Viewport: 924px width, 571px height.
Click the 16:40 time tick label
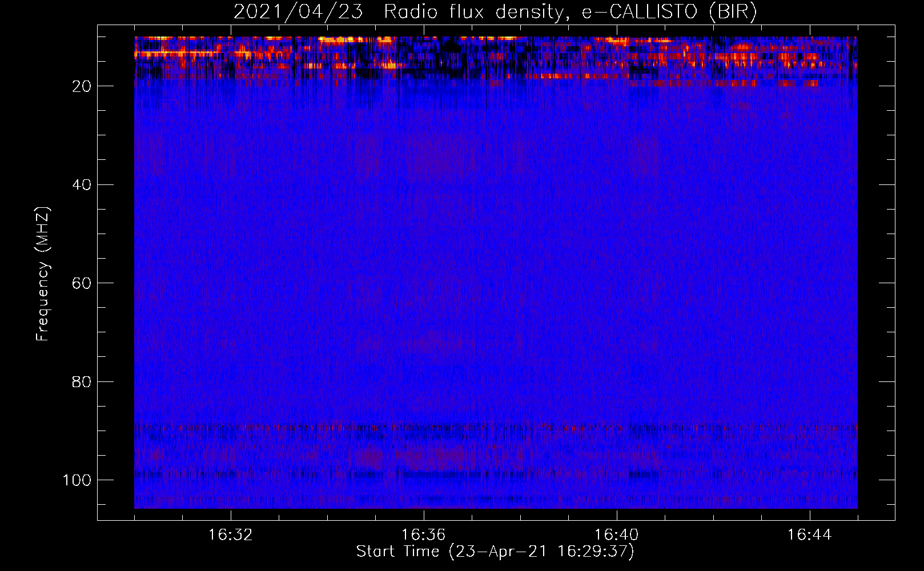pos(616,535)
